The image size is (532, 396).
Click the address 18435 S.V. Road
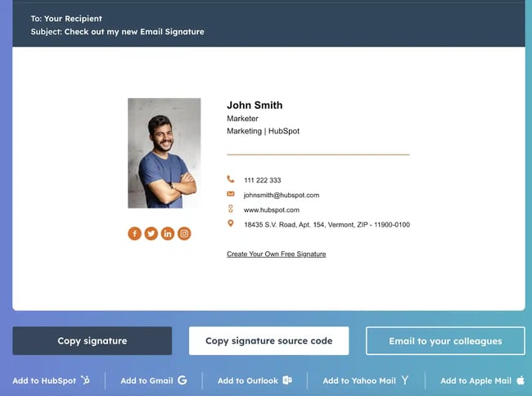click(327, 224)
